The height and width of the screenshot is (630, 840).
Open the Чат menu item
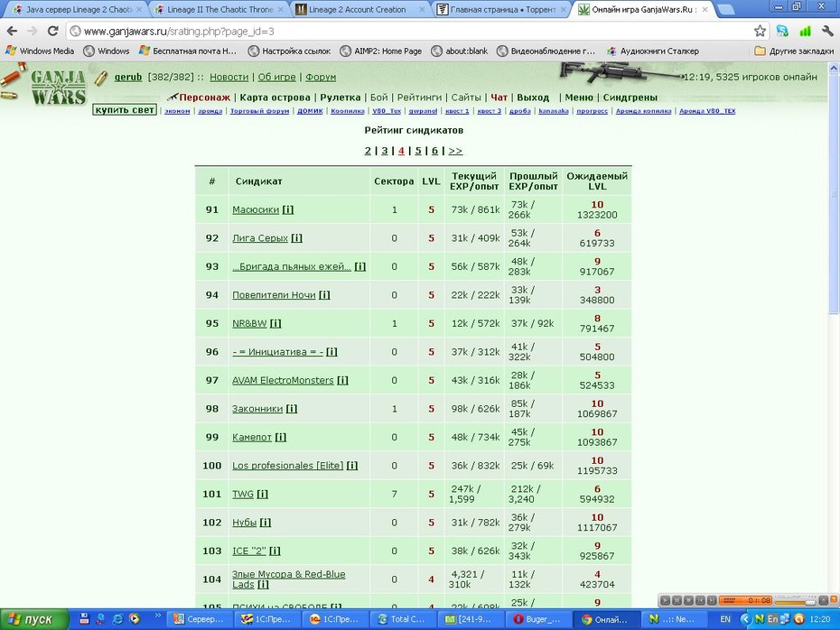[x=499, y=97]
